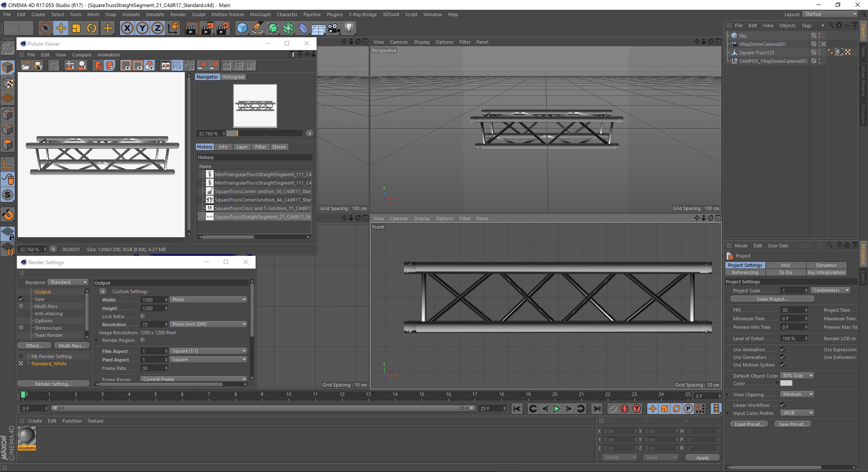
Task: Click the Save image icon in Picture Viewer
Action: click(38, 66)
